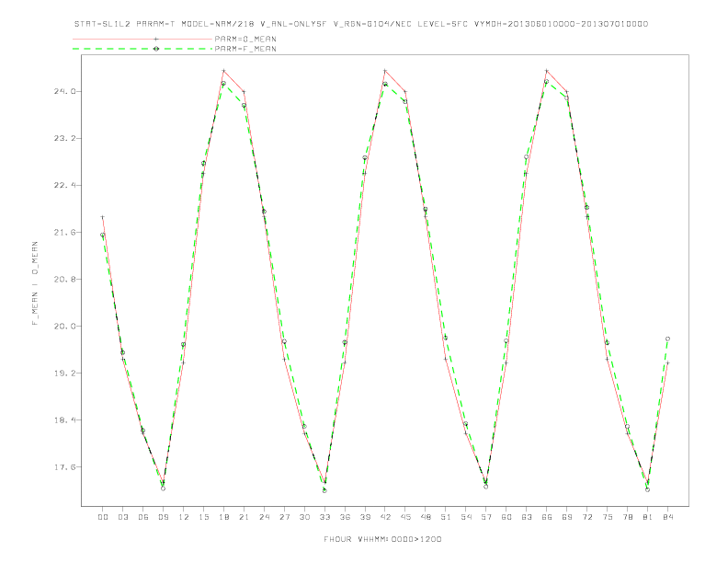Click y-axis tick value 23.2
The height and width of the screenshot is (563, 728).
[64, 138]
